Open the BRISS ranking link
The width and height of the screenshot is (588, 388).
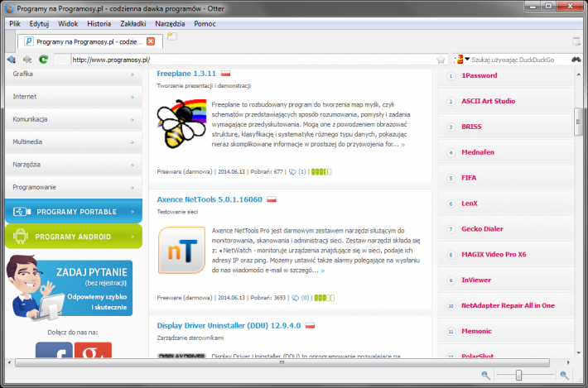coord(471,127)
